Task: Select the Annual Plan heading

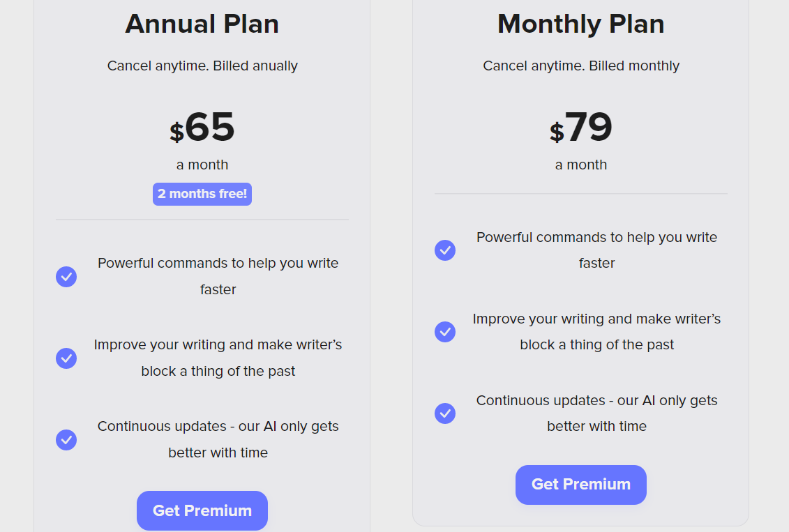Action: click(202, 24)
